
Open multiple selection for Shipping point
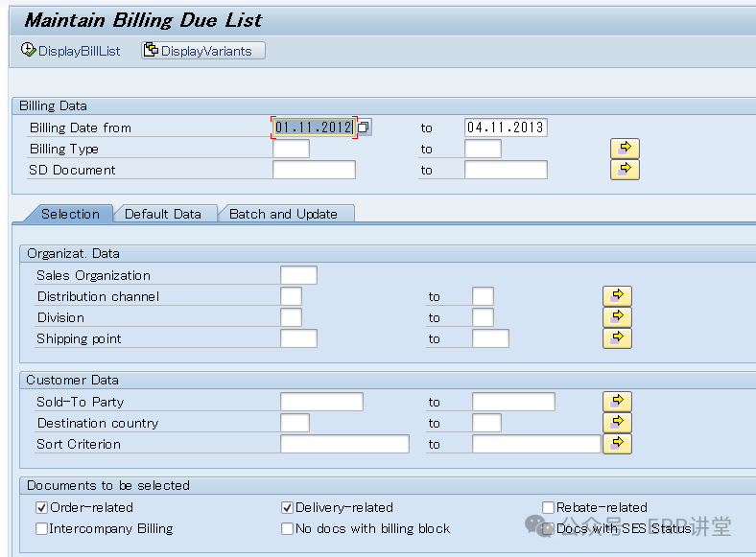[617, 338]
